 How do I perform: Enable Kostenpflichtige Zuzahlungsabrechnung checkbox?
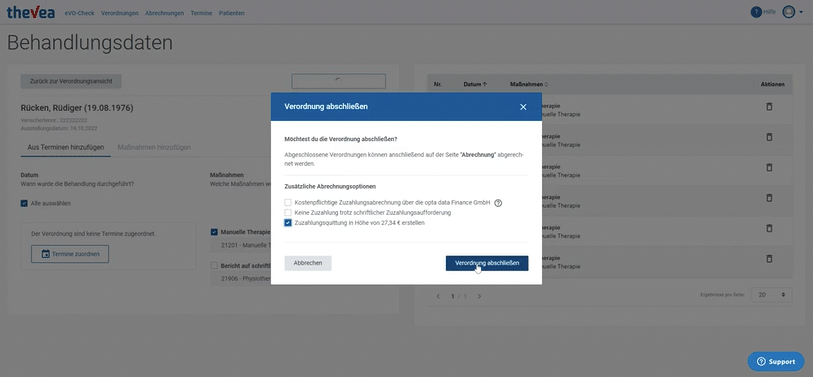coord(288,203)
